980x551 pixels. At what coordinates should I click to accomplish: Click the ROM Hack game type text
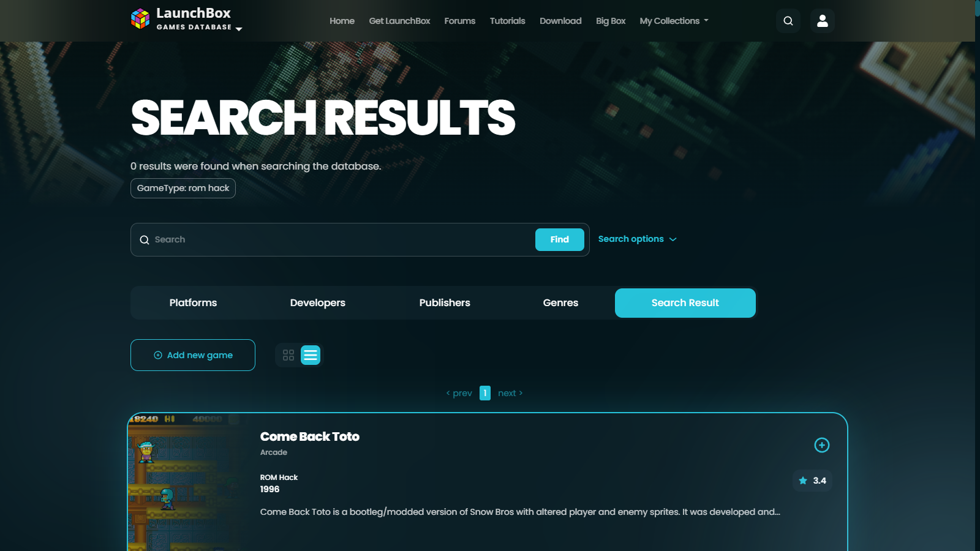tap(279, 478)
